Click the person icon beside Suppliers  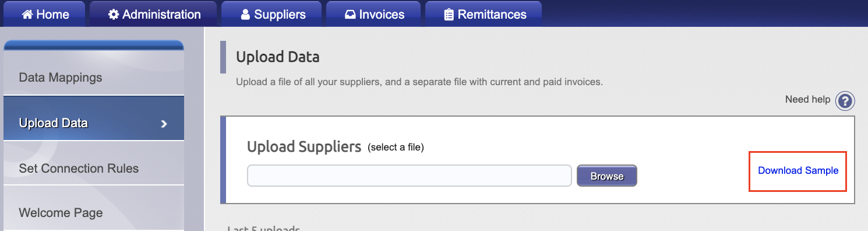(x=245, y=15)
